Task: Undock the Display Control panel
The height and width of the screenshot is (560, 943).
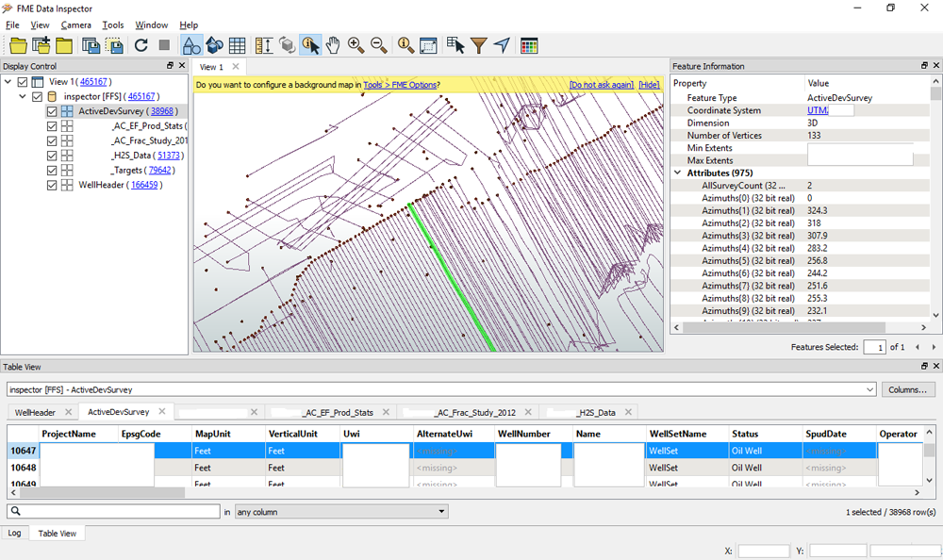Action: tap(170, 66)
